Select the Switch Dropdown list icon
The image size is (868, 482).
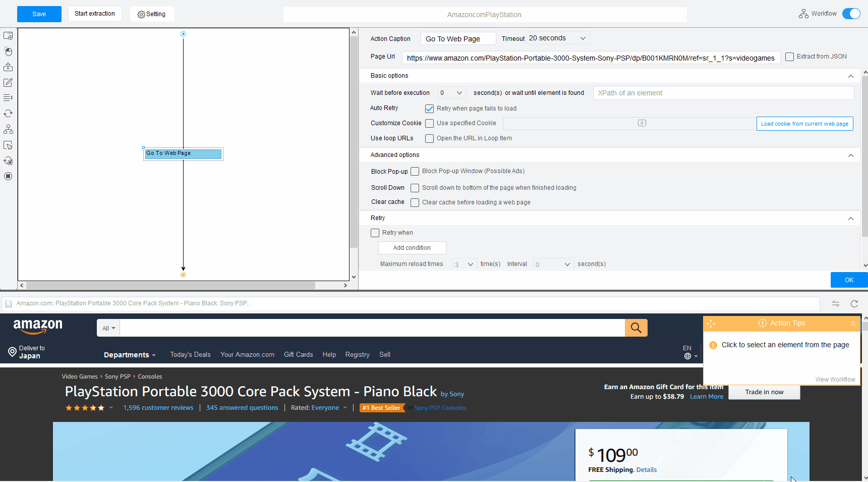click(8, 98)
